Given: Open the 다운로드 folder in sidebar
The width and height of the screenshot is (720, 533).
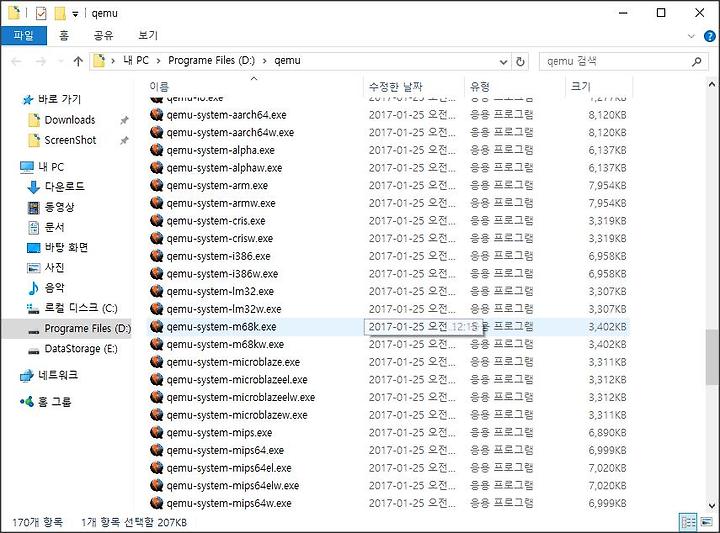Looking at the screenshot, I should (64, 186).
